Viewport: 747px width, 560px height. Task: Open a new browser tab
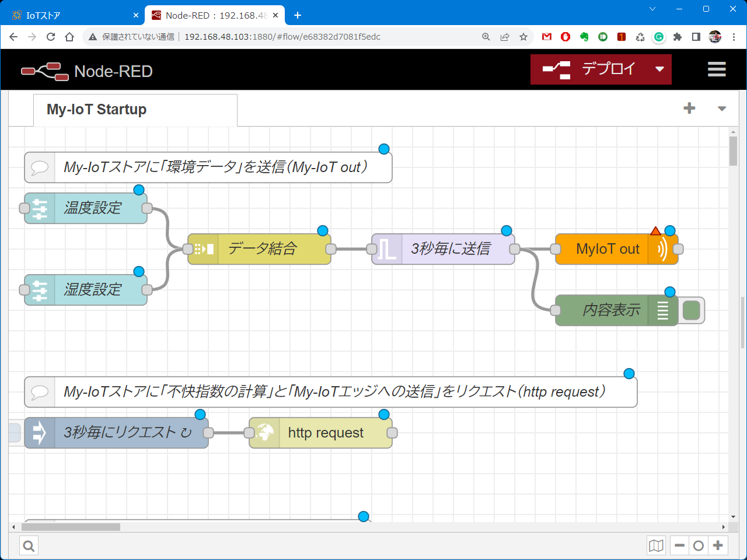pos(298,15)
